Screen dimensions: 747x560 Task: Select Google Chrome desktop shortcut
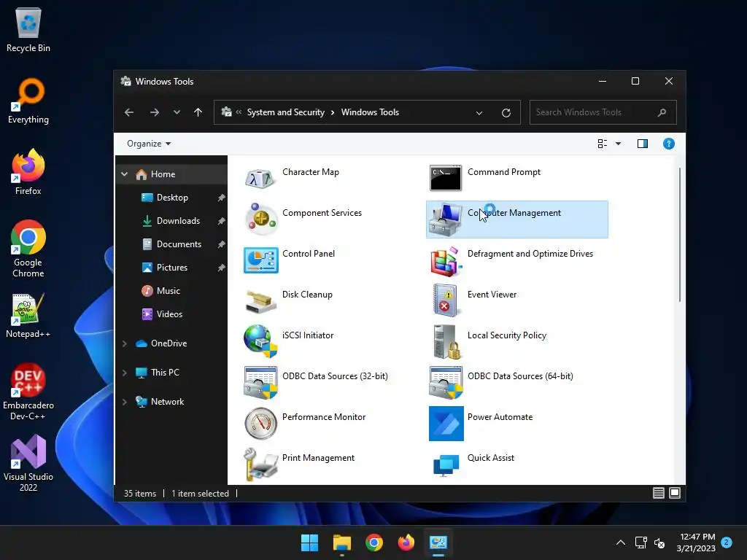(x=28, y=249)
